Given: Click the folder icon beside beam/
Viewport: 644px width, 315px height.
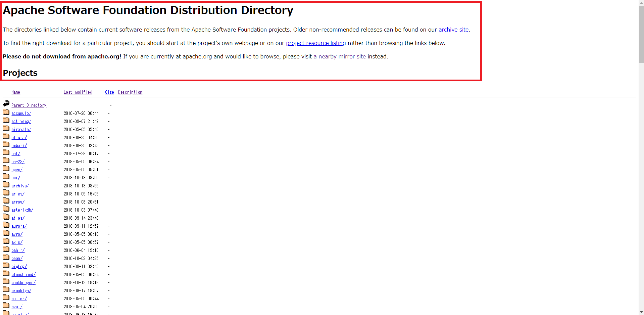Looking at the screenshot, I should [6, 257].
